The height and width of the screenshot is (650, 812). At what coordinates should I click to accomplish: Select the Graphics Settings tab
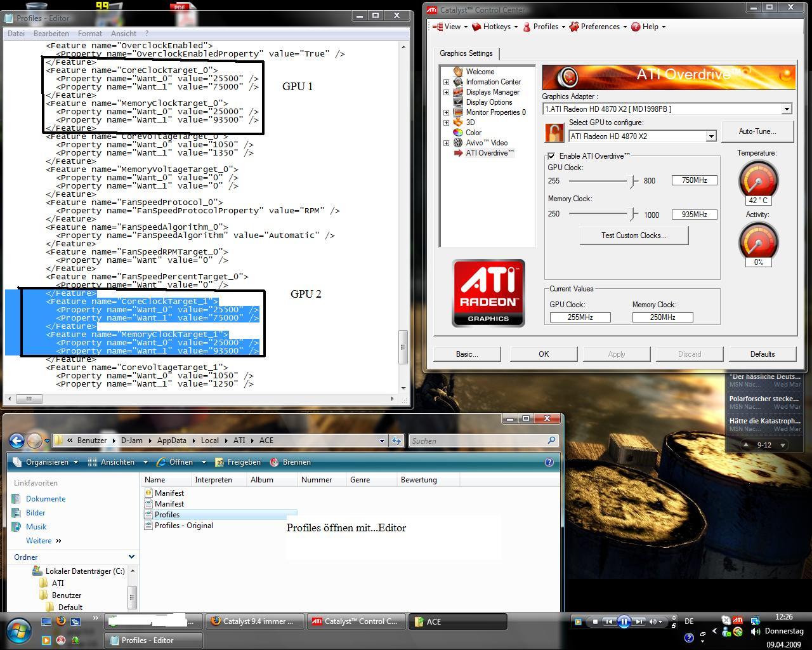pos(466,53)
